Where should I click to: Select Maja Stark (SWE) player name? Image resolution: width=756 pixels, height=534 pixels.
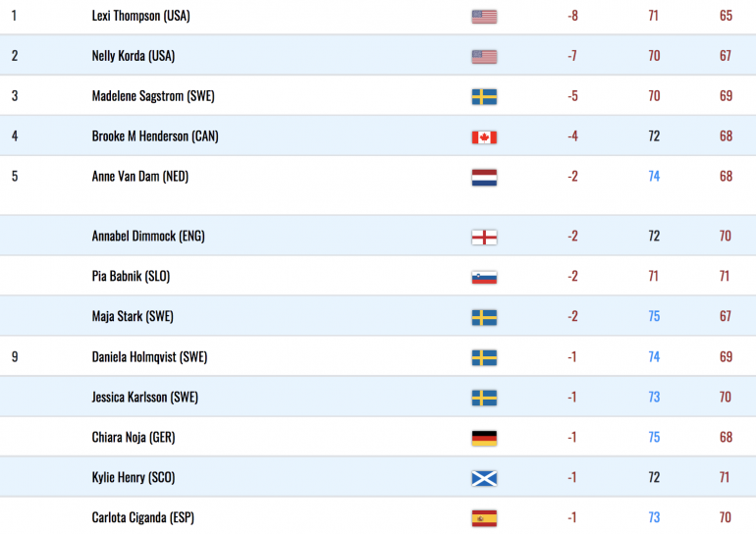coord(133,316)
